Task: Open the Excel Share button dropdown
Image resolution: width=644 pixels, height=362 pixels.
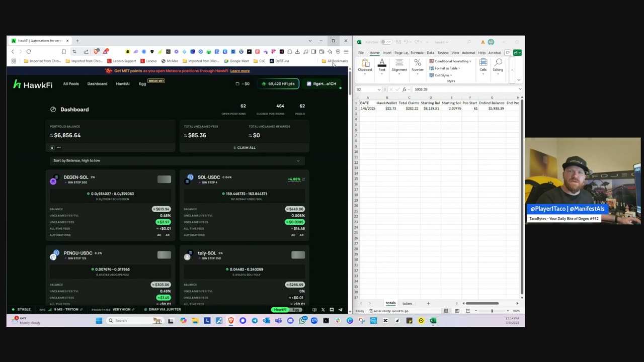Action: pos(517,53)
